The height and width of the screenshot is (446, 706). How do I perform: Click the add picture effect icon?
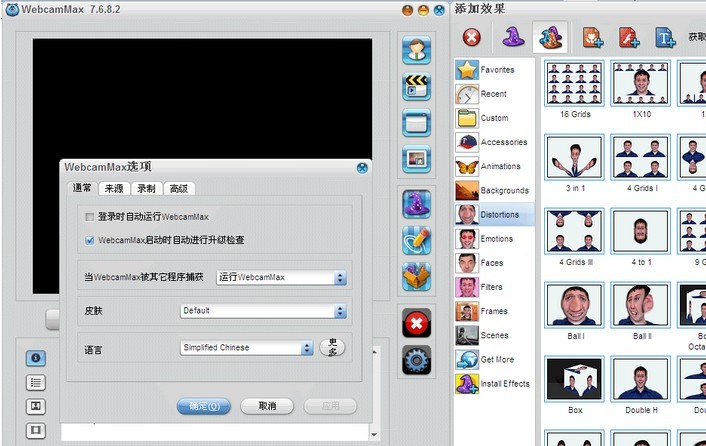(592, 37)
